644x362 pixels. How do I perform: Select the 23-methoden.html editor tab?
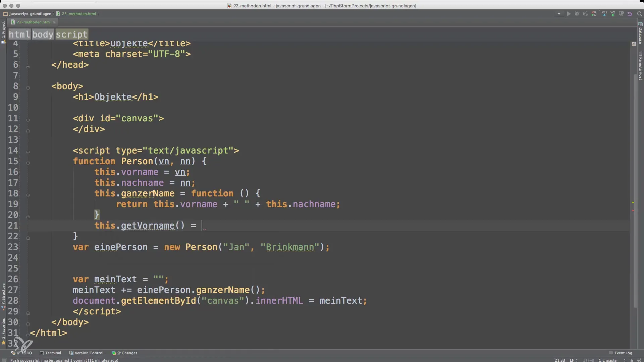34,22
